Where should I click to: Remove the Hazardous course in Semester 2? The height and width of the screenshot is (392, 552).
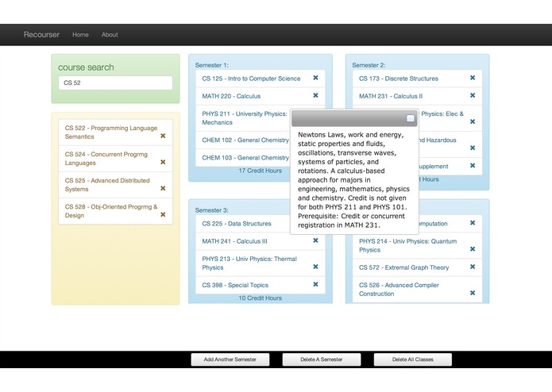click(473, 148)
